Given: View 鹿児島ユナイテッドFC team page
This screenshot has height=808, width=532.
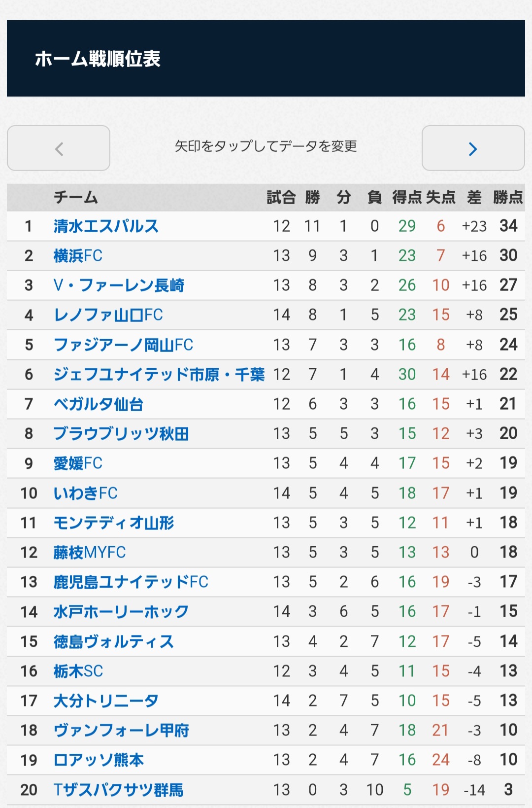Looking at the screenshot, I should (x=131, y=582).
